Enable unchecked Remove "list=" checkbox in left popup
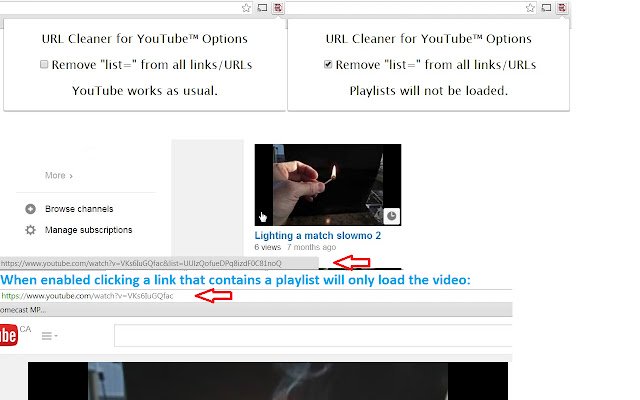The width and height of the screenshot is (640, 400). point(44,64)
